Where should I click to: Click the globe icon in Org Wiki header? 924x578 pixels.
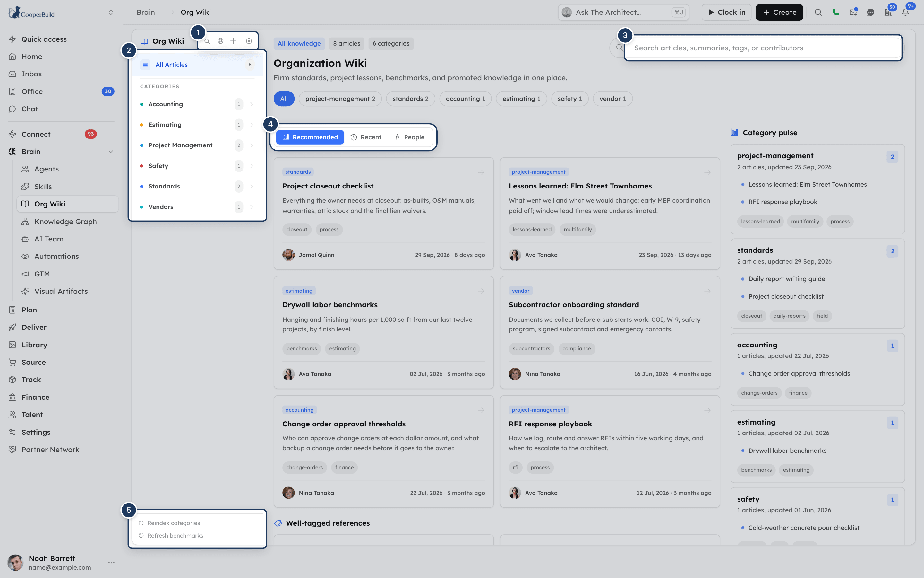click(x=220, y=41)
